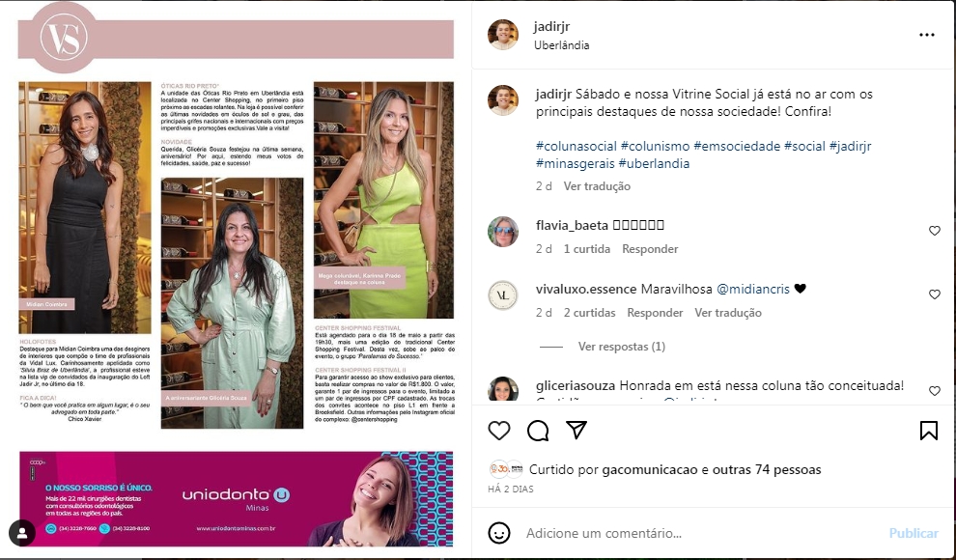Expand Ver respostas (1) replies

click(x=621, y=346)
